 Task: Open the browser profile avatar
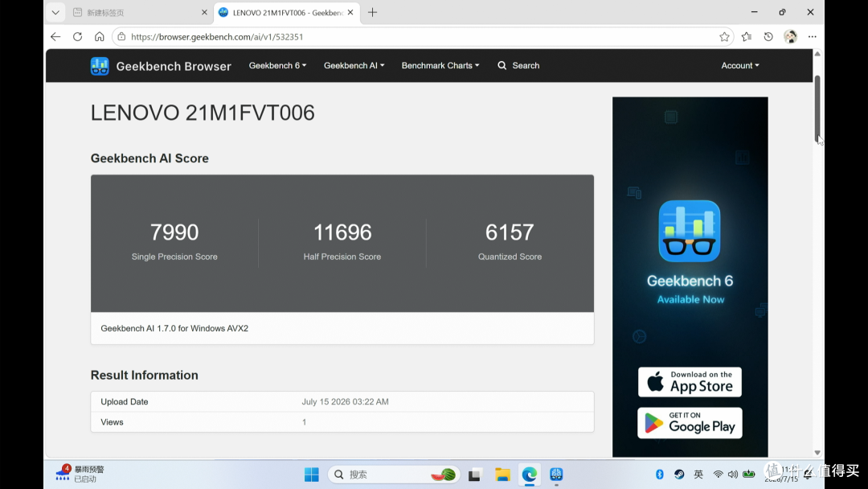click(791, 36)
